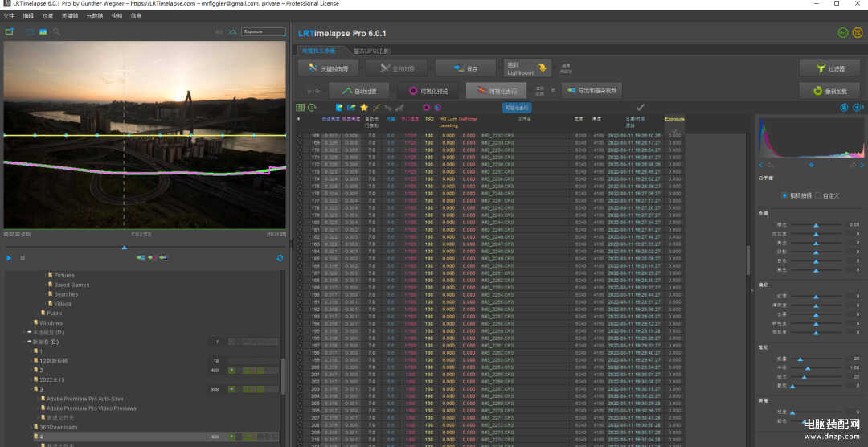This screenshot has width=868, height=447.
Task: Click the third arrow icon under the timeline
Action: pyautogui.click(x=163, y=257)
